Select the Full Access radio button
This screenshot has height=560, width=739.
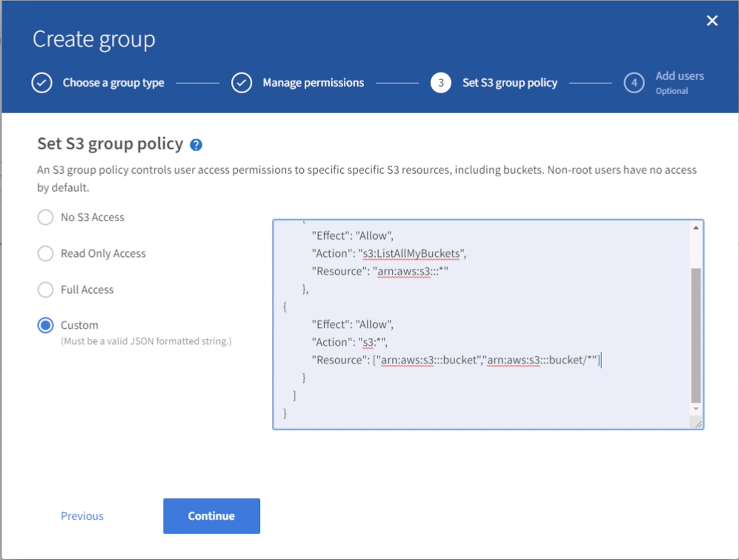[46, 288]
